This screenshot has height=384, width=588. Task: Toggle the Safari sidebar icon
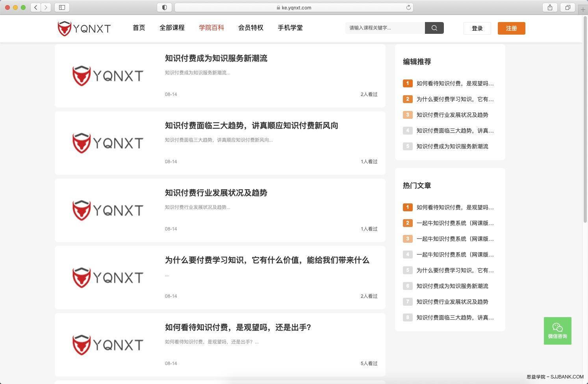click(x=62, y=7)
